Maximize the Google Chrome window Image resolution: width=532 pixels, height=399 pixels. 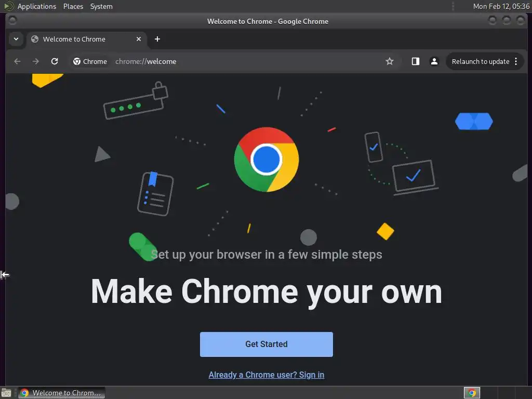click(x=506, y=21)
